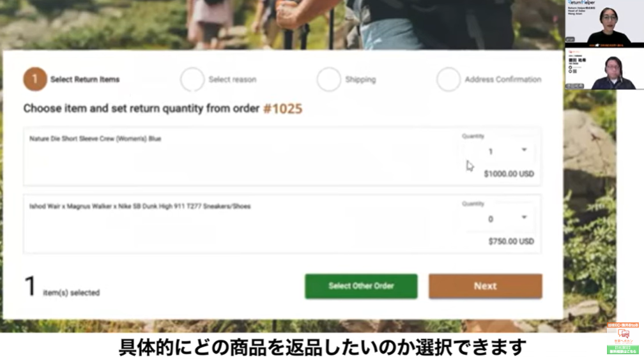Select the Select Return Items step label
This screenshot has height=360, width=644.
(85, 80)
